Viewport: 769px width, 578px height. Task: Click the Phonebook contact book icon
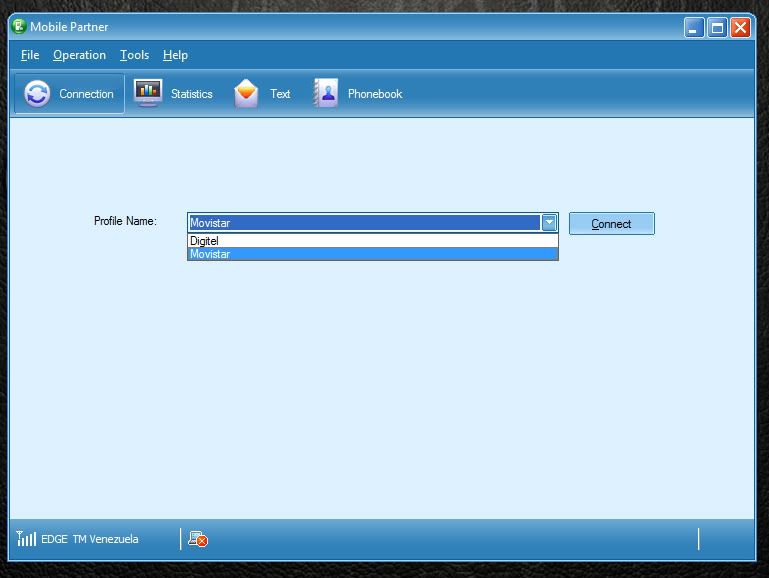326,93
